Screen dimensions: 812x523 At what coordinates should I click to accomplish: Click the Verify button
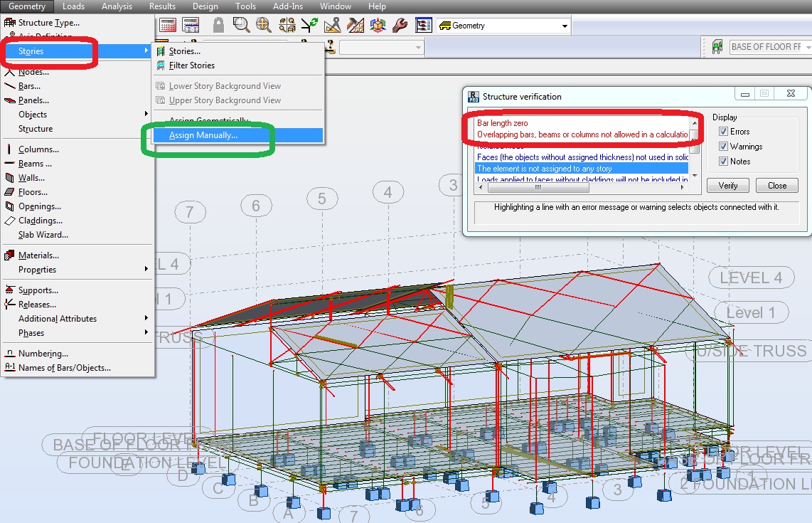[727, 186]
